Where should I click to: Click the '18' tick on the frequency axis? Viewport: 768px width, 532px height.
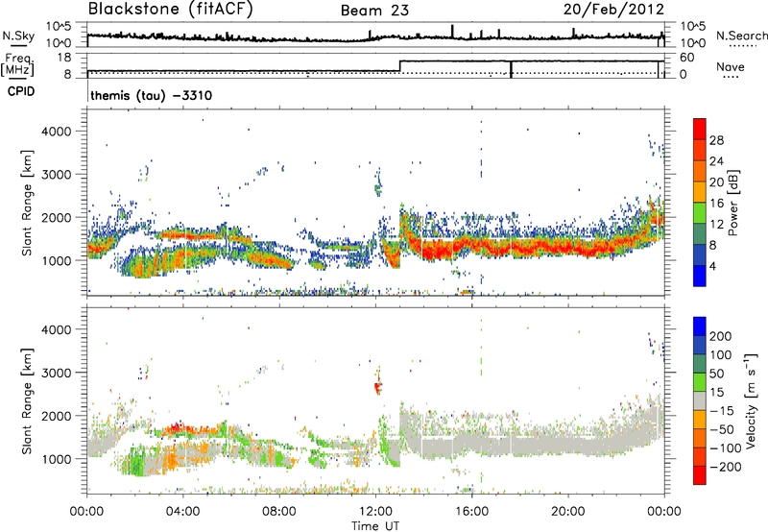click(x=63, y=58)
